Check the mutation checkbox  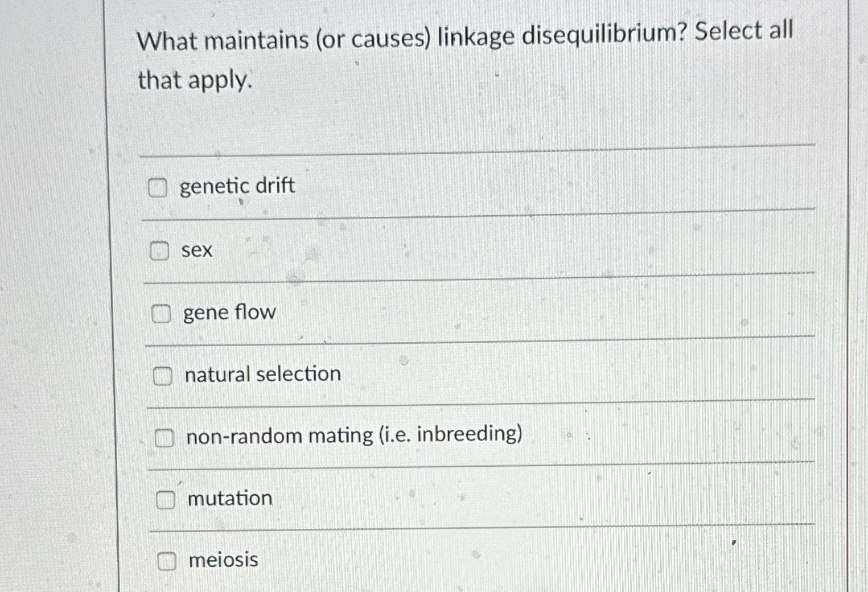166,500
